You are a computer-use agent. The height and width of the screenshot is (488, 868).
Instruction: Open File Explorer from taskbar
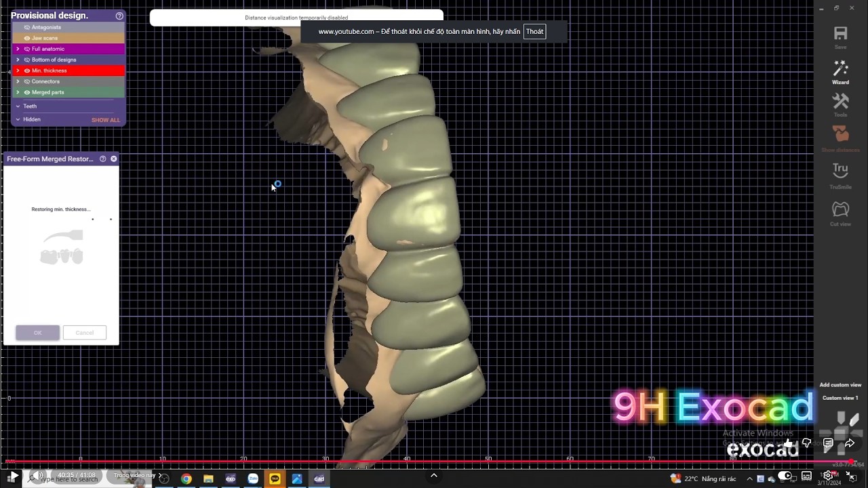tap(208, 479)
